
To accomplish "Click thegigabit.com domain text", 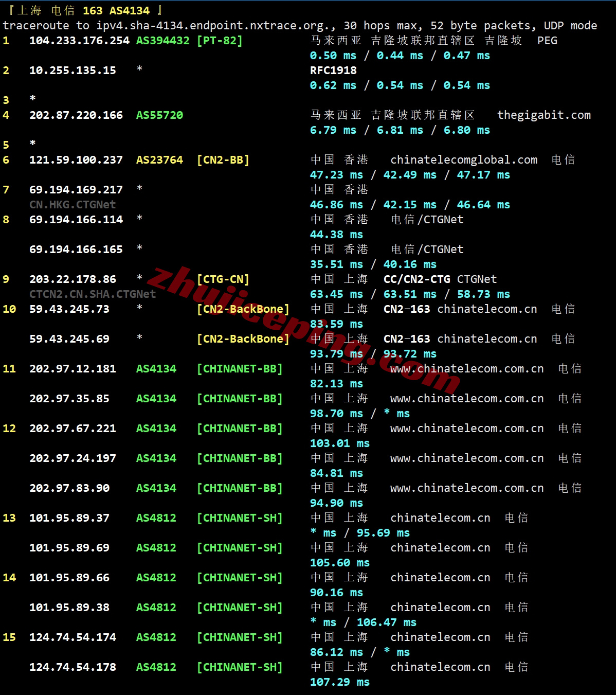I will [544, 115].
